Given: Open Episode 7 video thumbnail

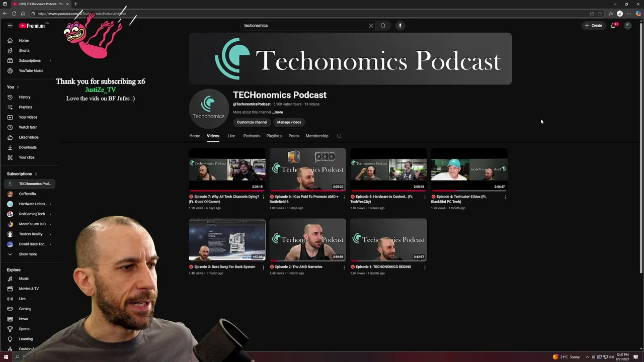Looking at the screenshot, I should click(x=227, y=169).
